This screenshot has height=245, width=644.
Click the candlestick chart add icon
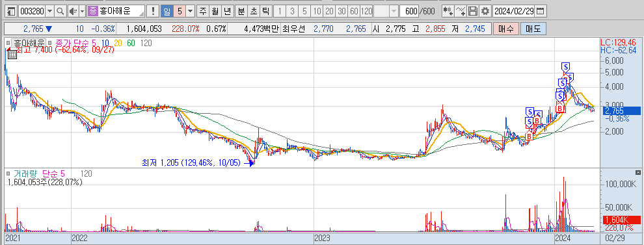coord(448,11)
